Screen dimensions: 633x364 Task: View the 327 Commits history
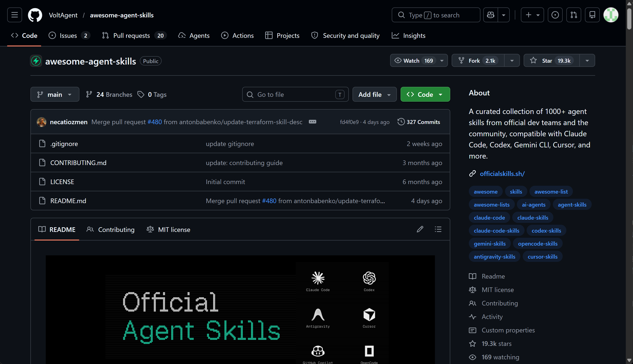tap(419, 122)
